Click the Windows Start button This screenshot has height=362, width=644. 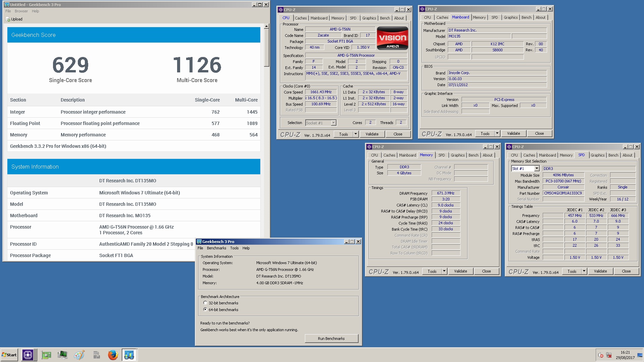9,355
